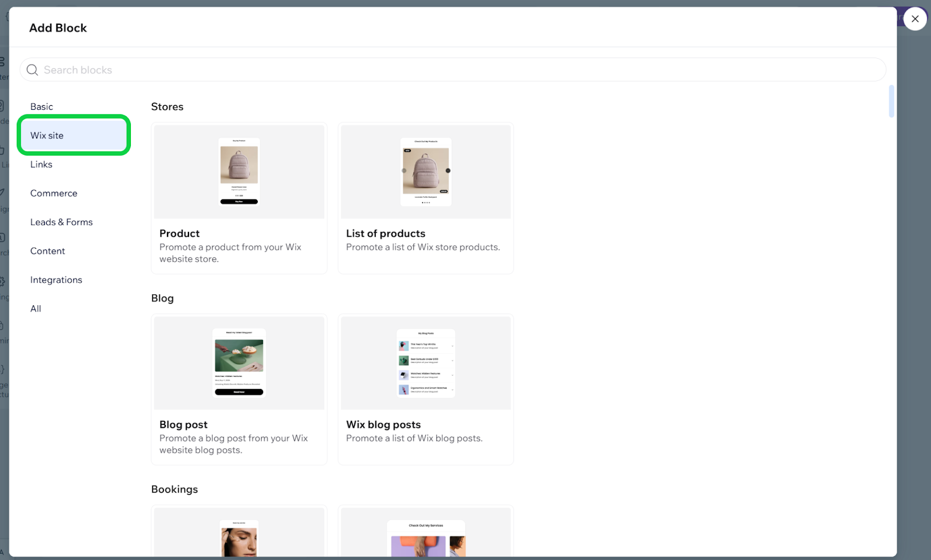Type in the Search blocks field
931x560 pixels.
coord(454,70)
